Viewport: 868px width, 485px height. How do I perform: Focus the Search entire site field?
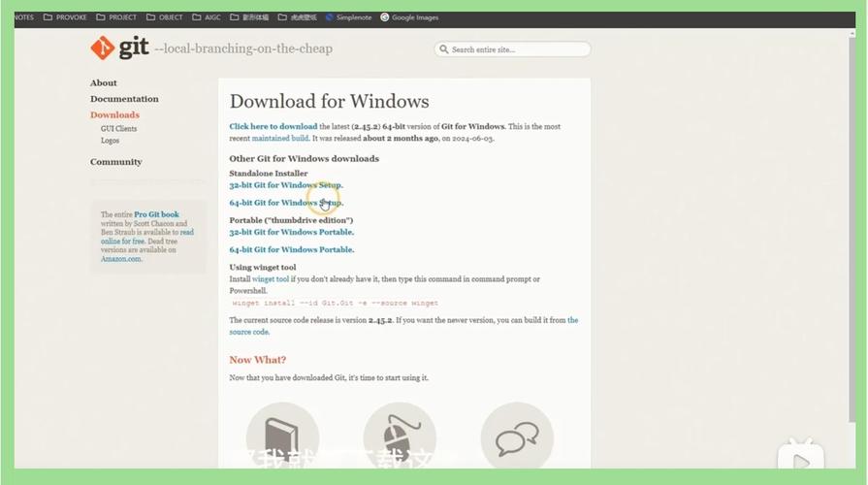pos(512,49)
